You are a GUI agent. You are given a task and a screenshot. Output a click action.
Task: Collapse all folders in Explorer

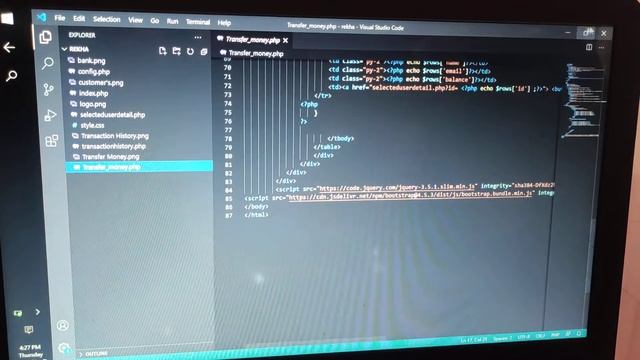pyautogui.click(x=204, y=52)
